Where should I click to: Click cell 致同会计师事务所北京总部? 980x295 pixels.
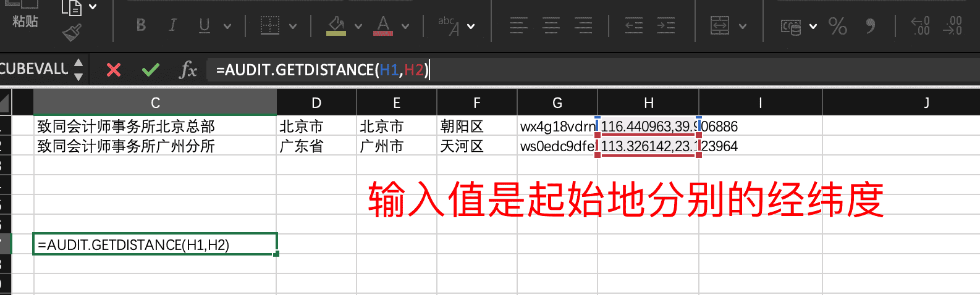pos(155,126)
